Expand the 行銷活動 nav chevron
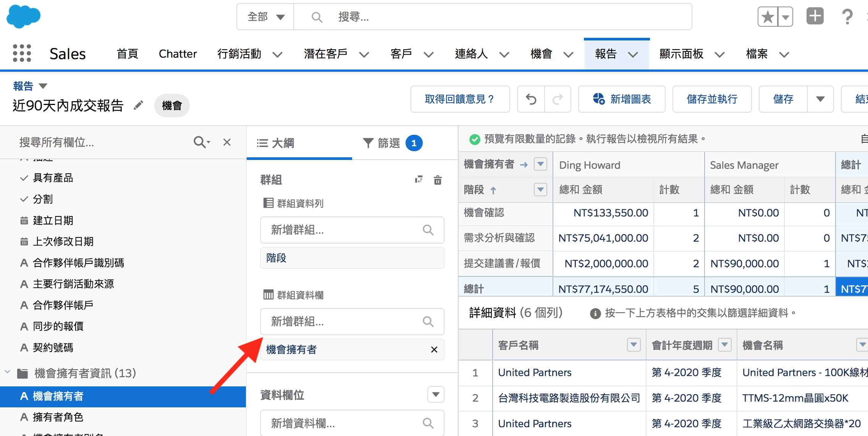This screenshot has width=868, height=436. point(277,55)
